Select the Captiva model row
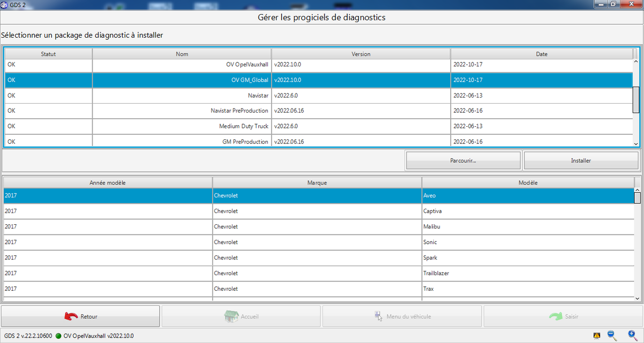This screenshot has width=644, height=343. (318, 211)
